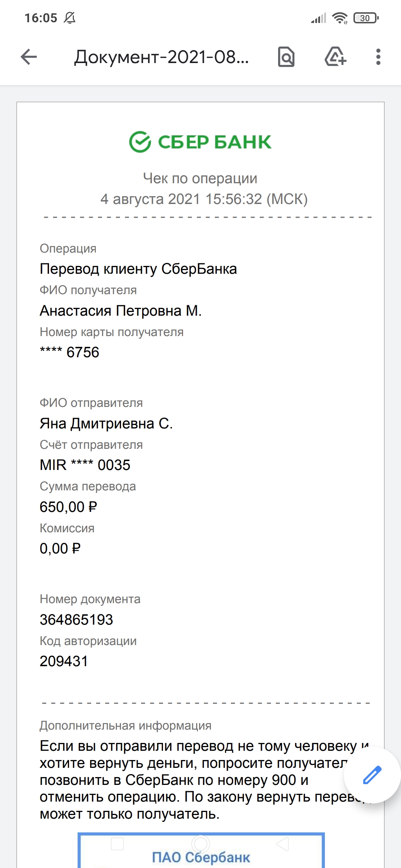This screenshot has width=401, height=868.
Task: Tap the Чек по операции heading
Action: (200, 178)
